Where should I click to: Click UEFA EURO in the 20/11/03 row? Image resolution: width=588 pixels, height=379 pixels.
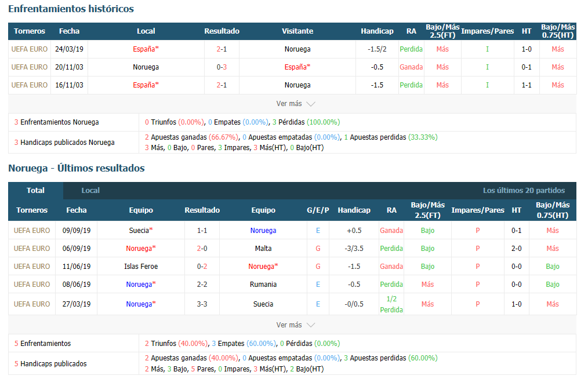29,67
